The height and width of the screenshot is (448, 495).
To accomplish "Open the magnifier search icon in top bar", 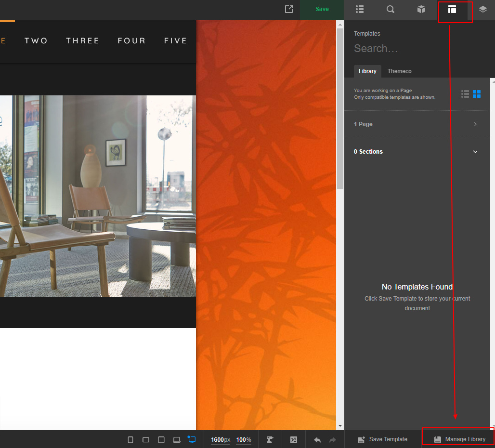I will 391,10.
